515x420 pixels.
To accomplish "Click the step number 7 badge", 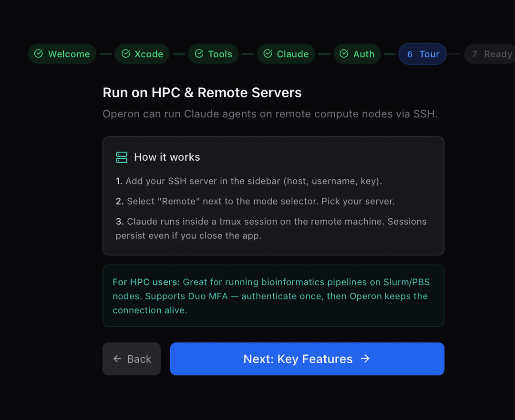I will 474,54.
